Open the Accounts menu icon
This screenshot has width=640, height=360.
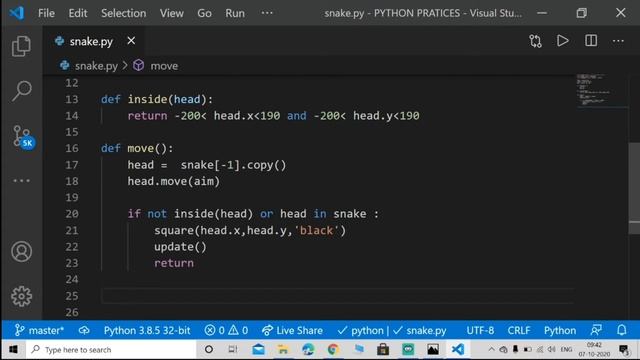click(21, 251)
